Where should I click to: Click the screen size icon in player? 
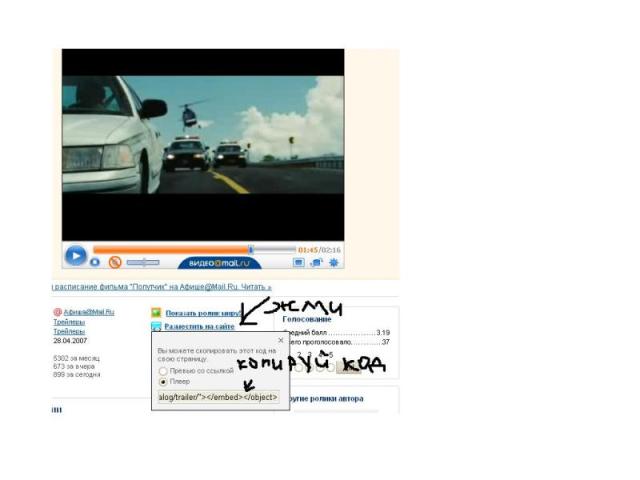[299, 262]
